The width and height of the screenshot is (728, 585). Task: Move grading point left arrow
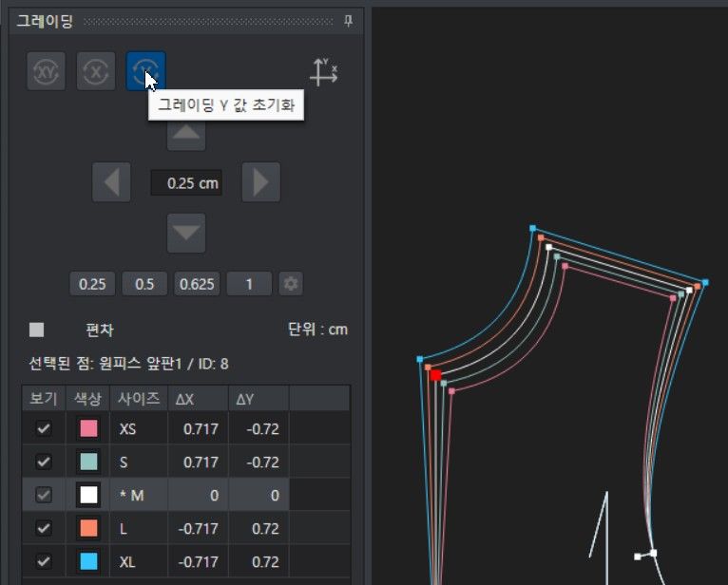coord(111,182)
